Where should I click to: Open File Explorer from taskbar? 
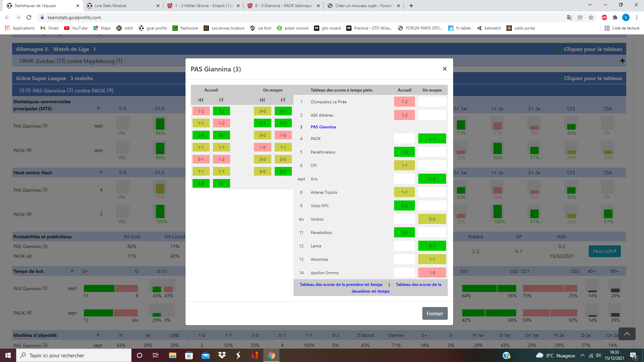point(172,355)
